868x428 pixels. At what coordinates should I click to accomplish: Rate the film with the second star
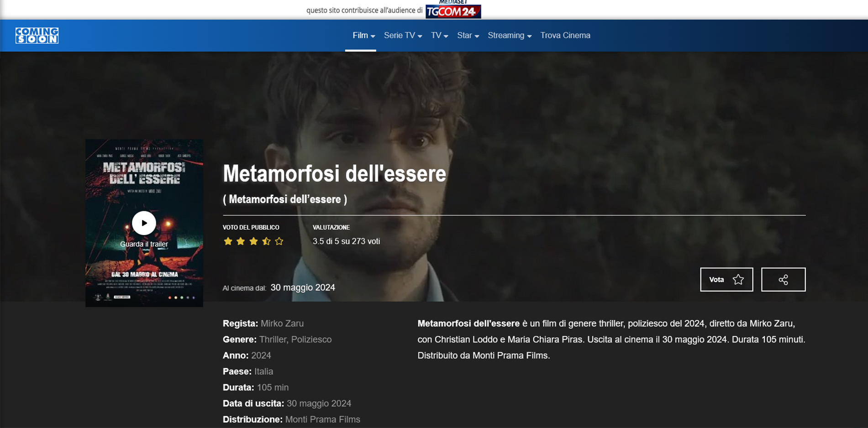click(x=241, y=241)
